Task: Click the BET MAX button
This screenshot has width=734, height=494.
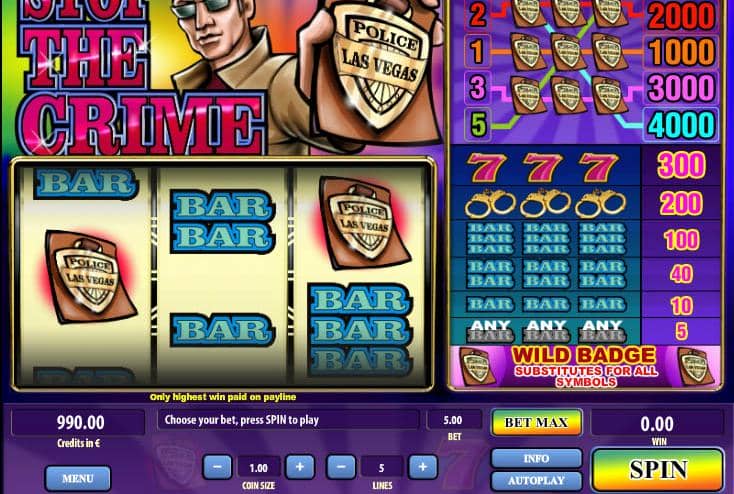Action: click(x=536, y=422)
